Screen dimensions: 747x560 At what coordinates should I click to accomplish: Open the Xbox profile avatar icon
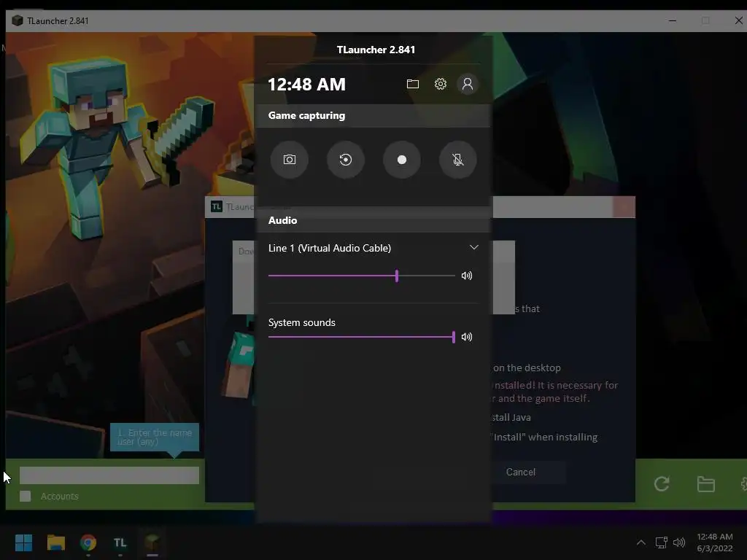(x=468, y=85)
